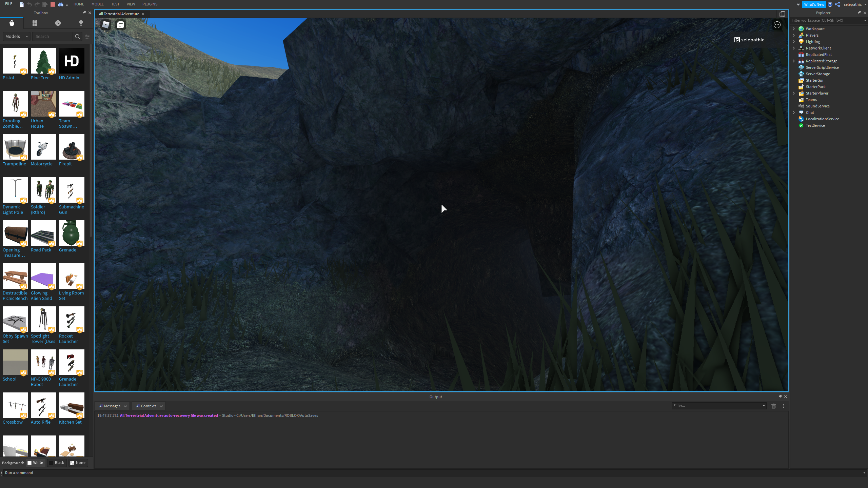Screen dimensions: 868x488
Task: Clear output with the trash icon
Action: point(773,406)
